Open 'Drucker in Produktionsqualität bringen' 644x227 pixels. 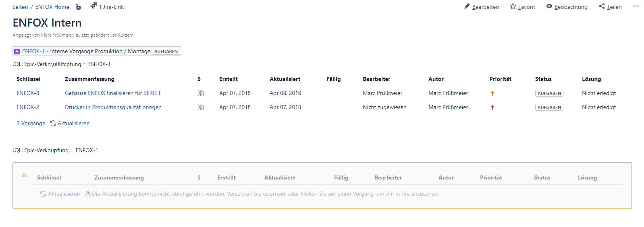[x=113, y=107]
